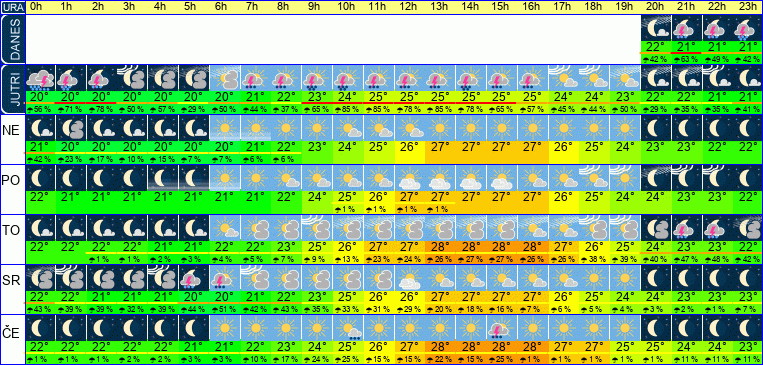Click the NE 12h sun with cloud icon
Viewport: 763px width, 365px height.
(x=410, y=128)
